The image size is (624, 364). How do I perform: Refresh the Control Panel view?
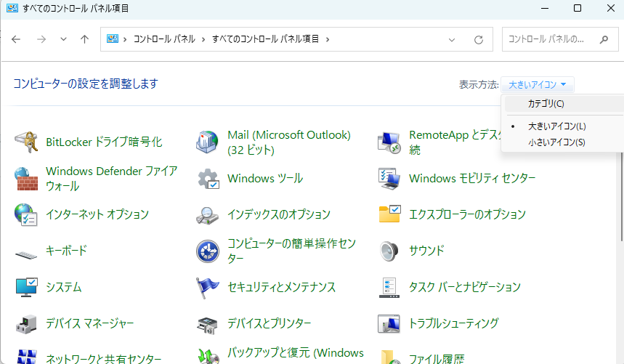479,39
